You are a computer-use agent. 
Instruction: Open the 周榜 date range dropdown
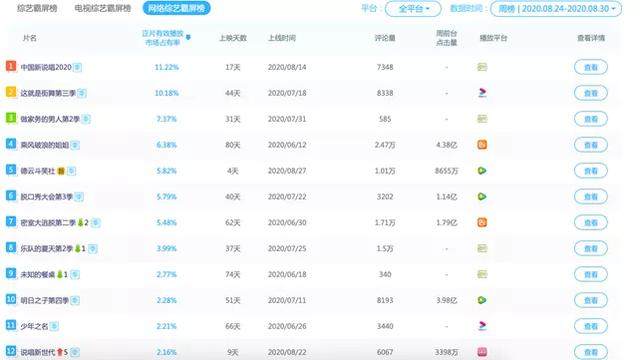point(556,9)
